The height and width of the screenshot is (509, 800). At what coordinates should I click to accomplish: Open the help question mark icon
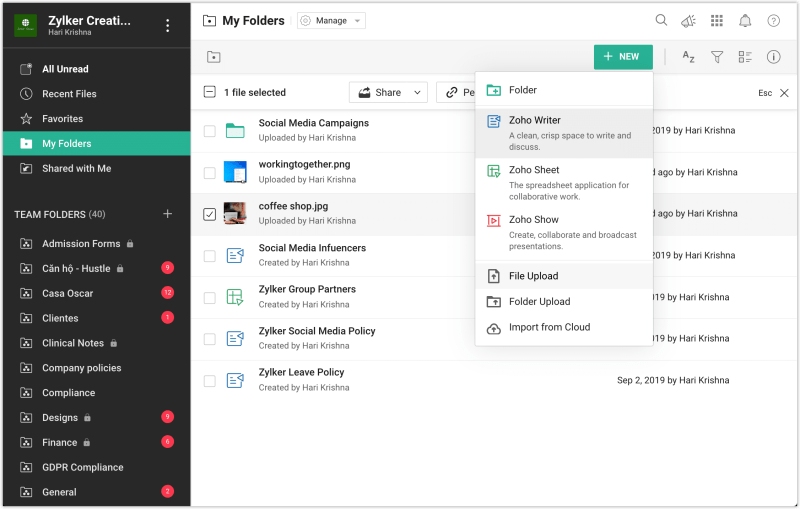773,20
